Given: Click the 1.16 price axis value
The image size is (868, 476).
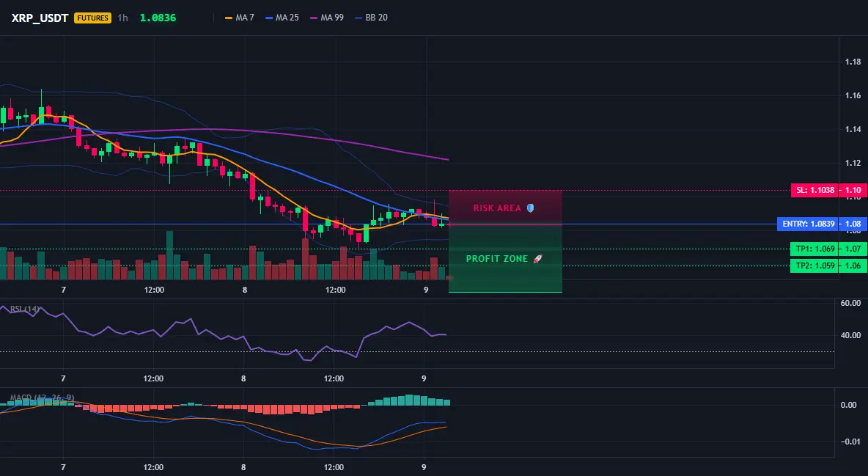Looking at the screenshot, I should tap(853, 95).
